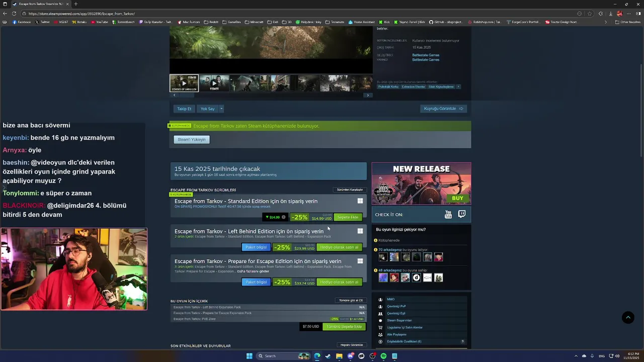644x362 pixels.
Task: Open Minecraft bookmarks folder
Action: [x=254, y=22]
